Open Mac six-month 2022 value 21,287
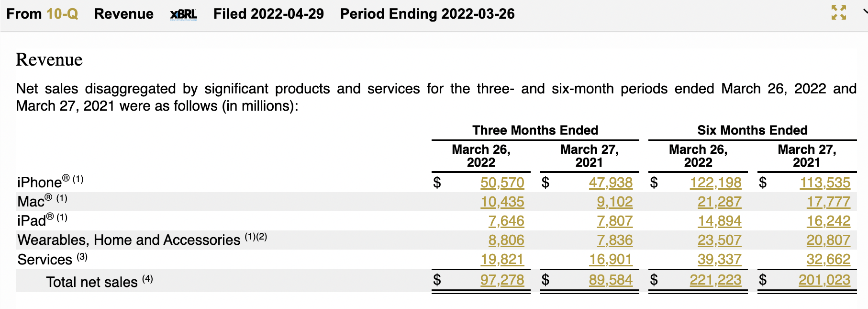This screenshot has width=868, height=309. [x=719, y=202]
